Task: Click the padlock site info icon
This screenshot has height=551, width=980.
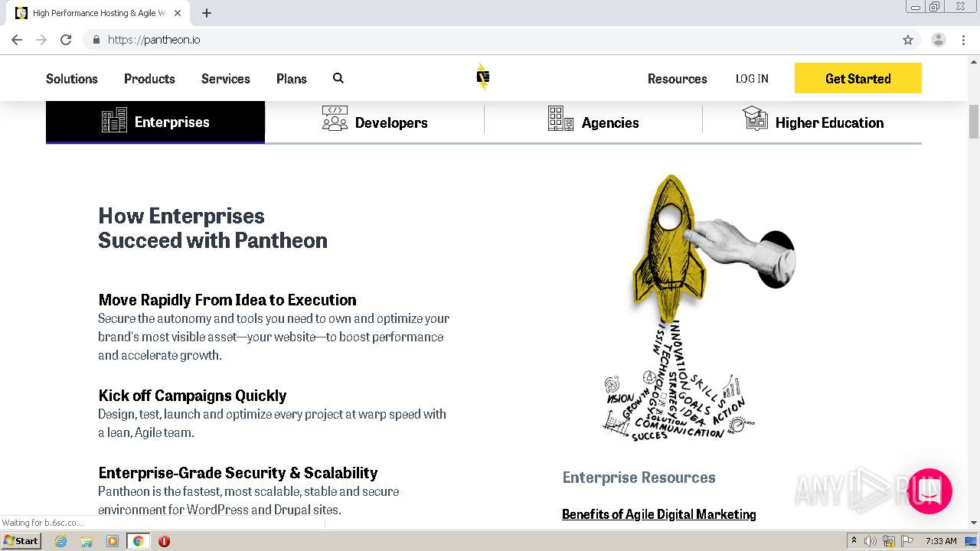Action: tap(96, 40)
